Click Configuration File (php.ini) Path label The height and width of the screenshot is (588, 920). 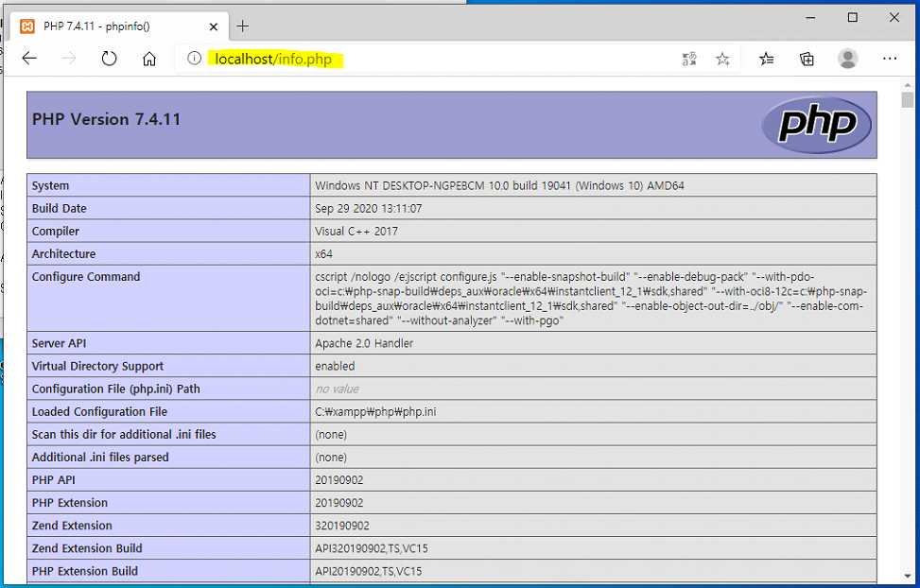coord(115,389)
